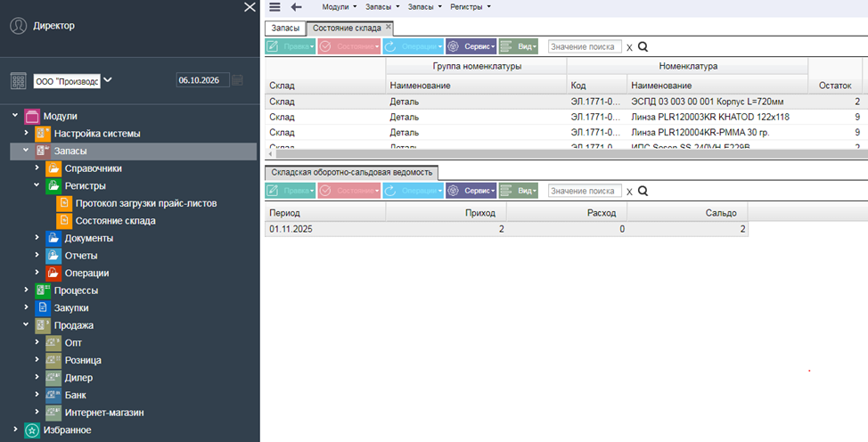Viewport: 868px width, 442px height.
Task: Clear the lower search field with X
Action: (x=629, y=192)
